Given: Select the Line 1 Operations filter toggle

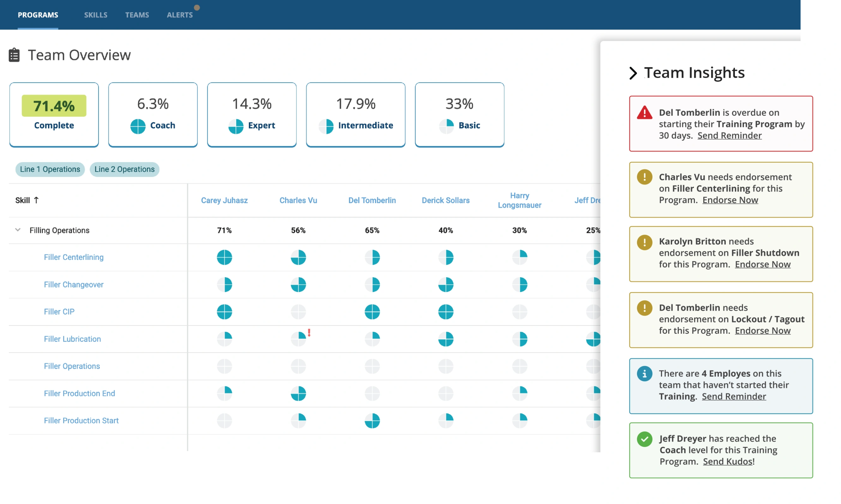Looking at the screenshot, I should coord(51,169).
